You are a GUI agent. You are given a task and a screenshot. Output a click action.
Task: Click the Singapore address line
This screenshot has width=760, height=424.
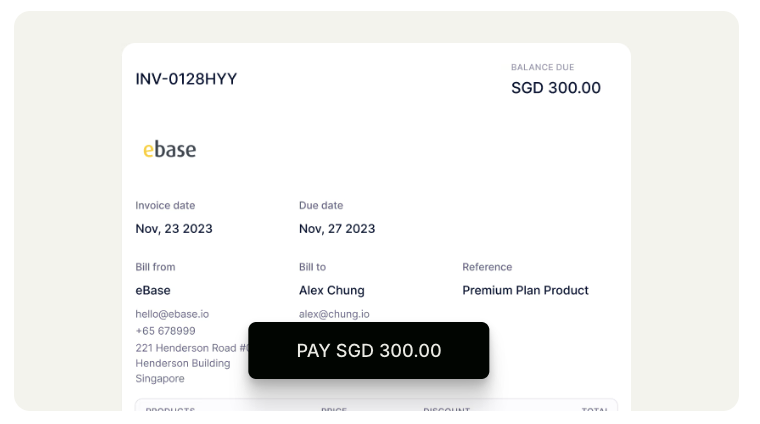pos(160,379)
